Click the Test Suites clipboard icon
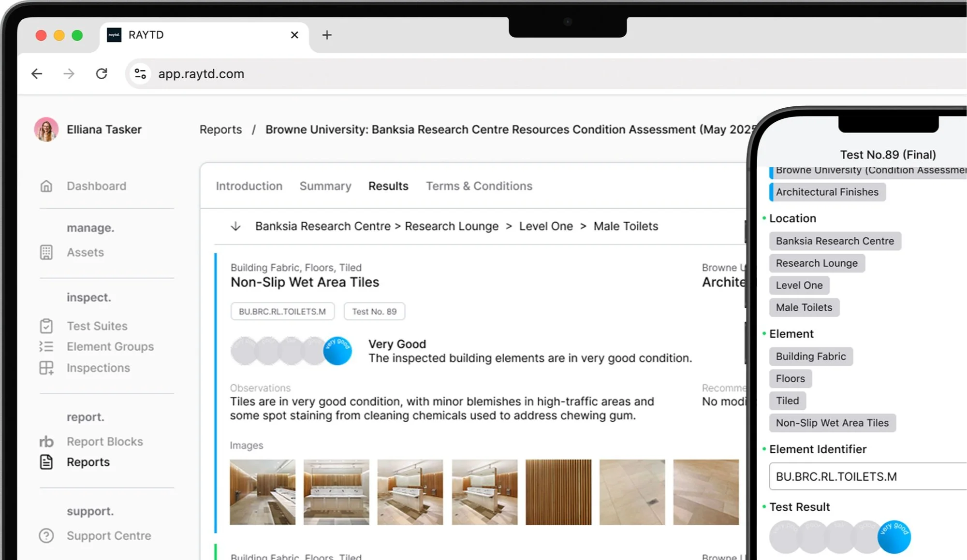The height and width of the screenshot is (560, 967). (46, 326)
